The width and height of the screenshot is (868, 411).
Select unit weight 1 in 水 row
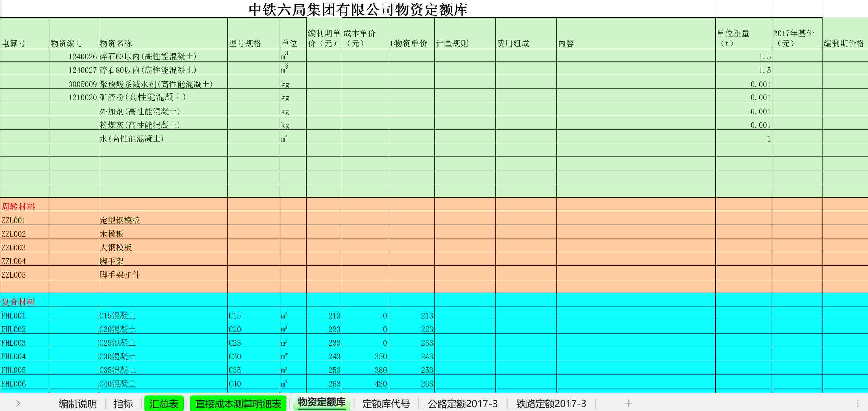click(744, 137)
